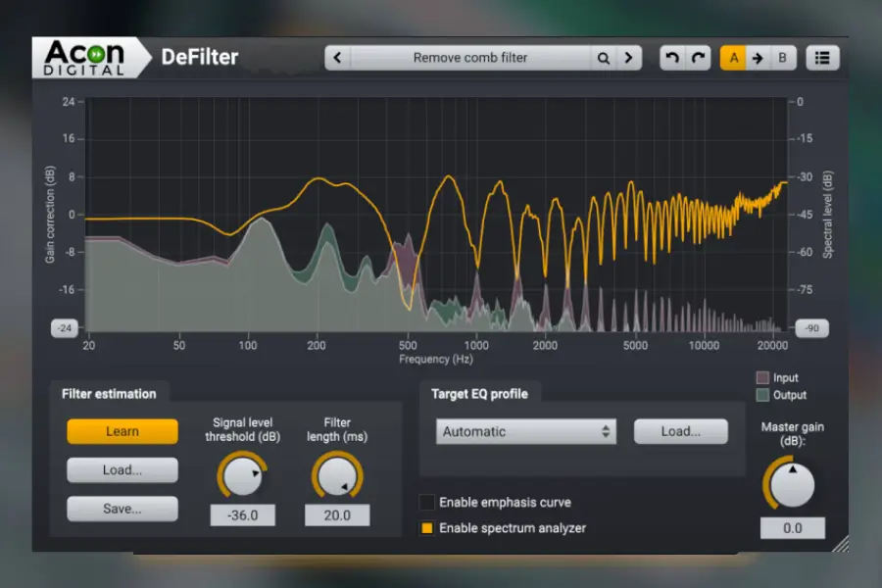Viewport: 882px width, 588px height.
Task: Select B settings slot
Action: [782, 58]
